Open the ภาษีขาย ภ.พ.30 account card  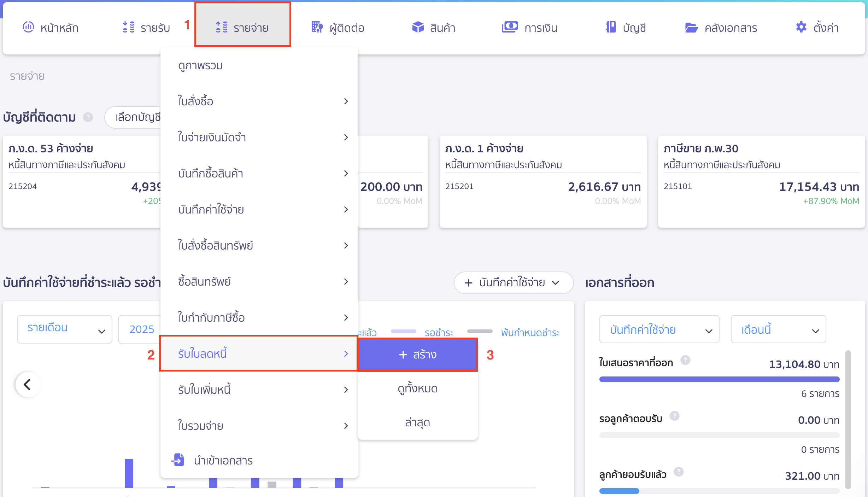761,182
